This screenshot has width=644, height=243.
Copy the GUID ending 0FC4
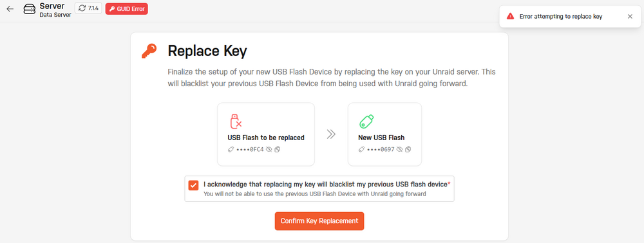(x=277, y=150)
